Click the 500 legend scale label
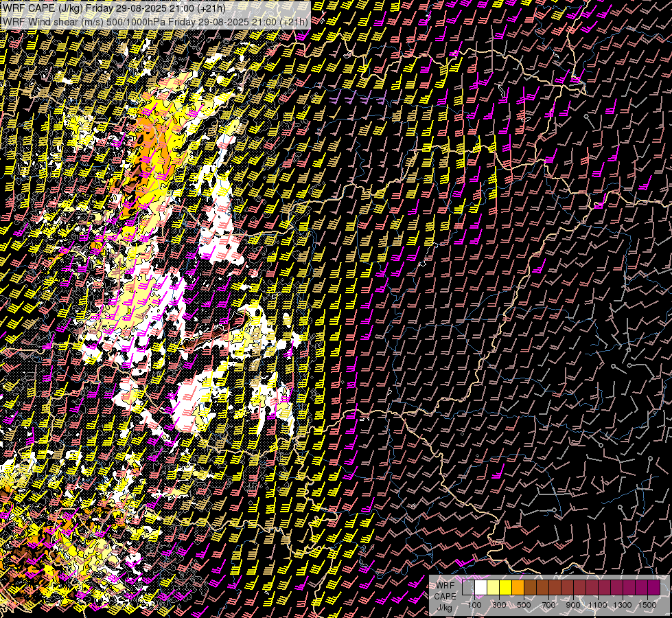 pos(524,605)
